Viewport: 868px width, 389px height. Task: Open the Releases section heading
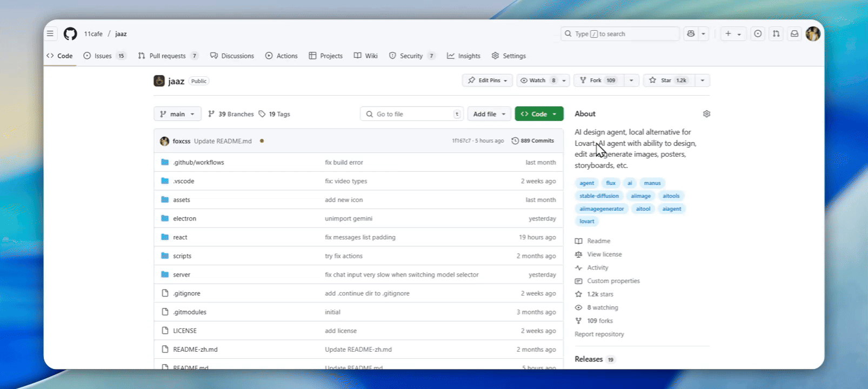[589, 359]
